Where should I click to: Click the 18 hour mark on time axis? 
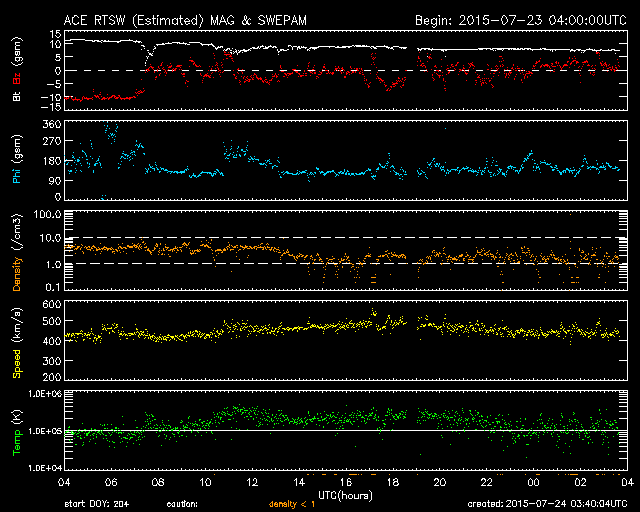coord(392,483)
